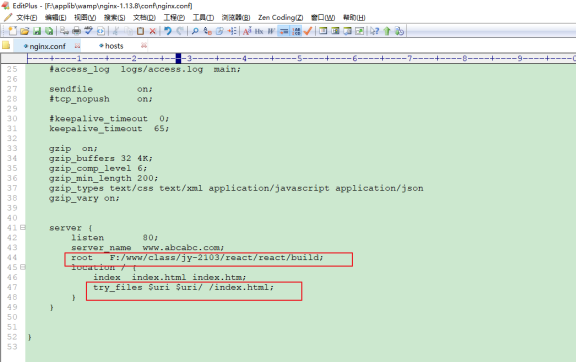
Task: Open the 搜索(S) menu
Action: click(x=114, y=17)
